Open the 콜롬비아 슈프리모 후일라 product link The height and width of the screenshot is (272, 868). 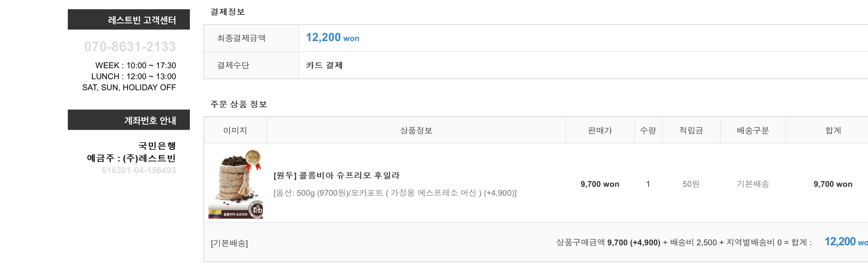coord(337,175)
